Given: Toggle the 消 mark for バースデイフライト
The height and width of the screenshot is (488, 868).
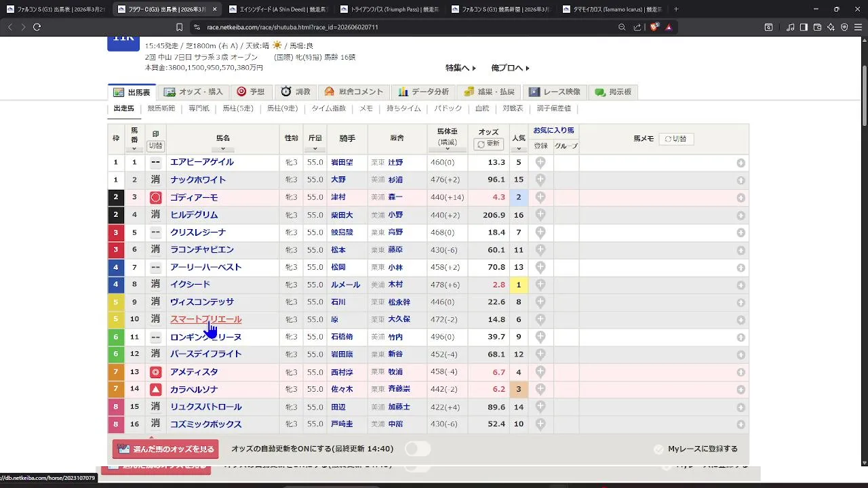Looking at the screenshot, I should pos(155,354).
